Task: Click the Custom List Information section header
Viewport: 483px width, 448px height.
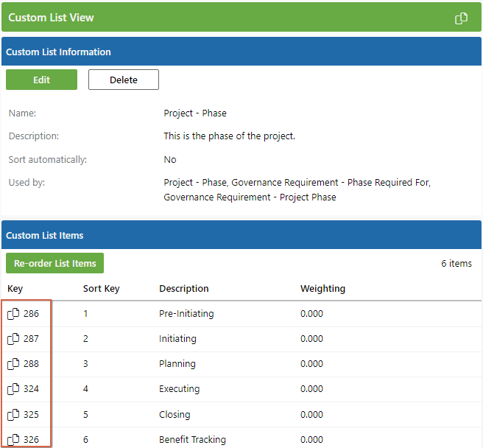Action: coord(241,52)
